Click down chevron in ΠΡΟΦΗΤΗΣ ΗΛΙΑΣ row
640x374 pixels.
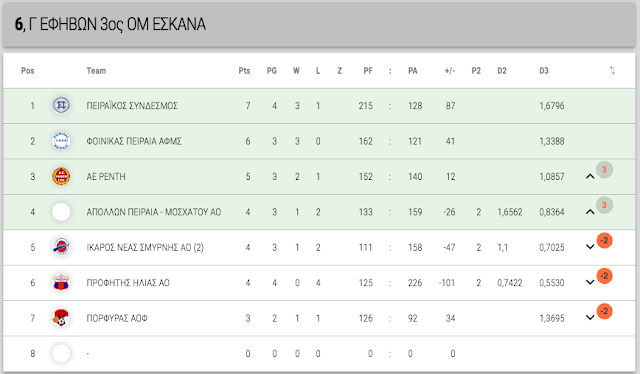(x=590, y=282)
